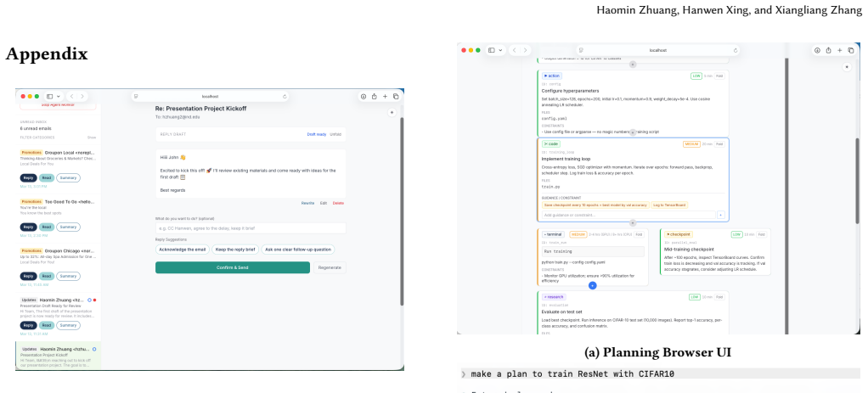Click 'What do you want to do' input
Image resolution: width=868 pixels, height=393 pixels.
coord(251,228)
